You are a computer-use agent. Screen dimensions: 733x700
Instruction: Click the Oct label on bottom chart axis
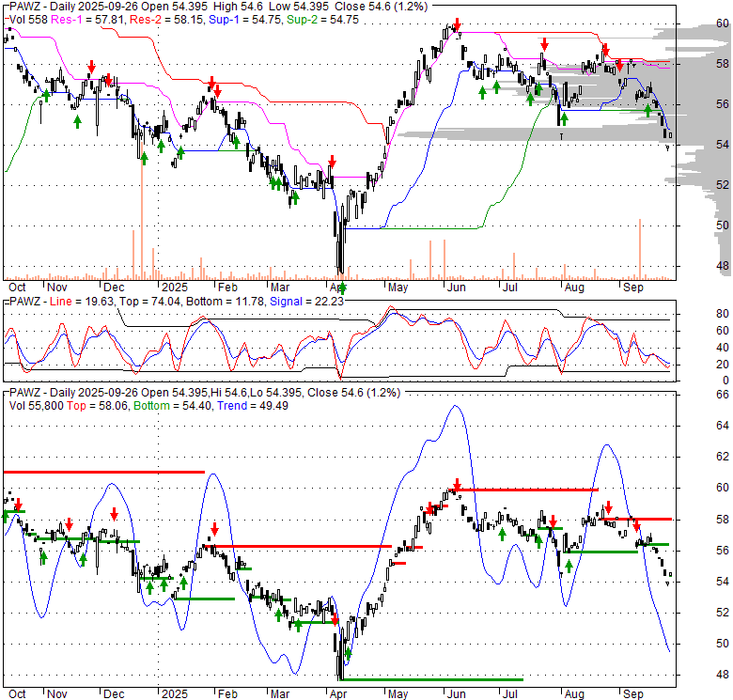pos(17,694)
